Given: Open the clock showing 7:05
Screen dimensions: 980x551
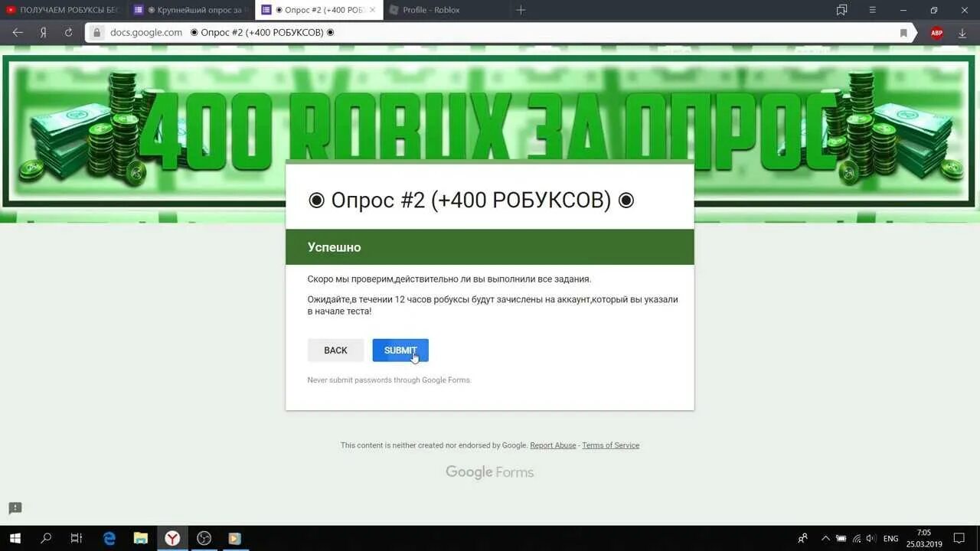Looking at the screenshot, I should click(923, 538).
